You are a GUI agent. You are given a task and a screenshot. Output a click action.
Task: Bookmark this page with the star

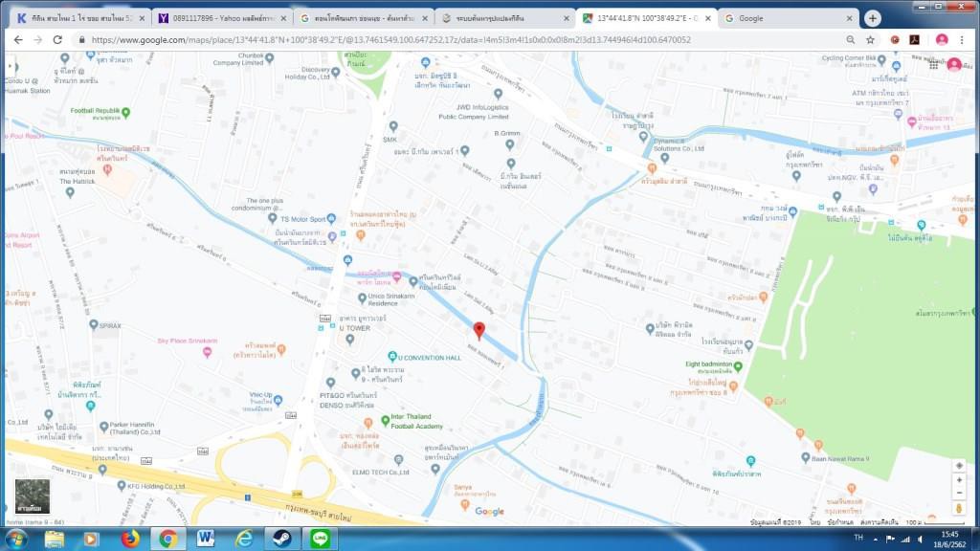[870, 40]
